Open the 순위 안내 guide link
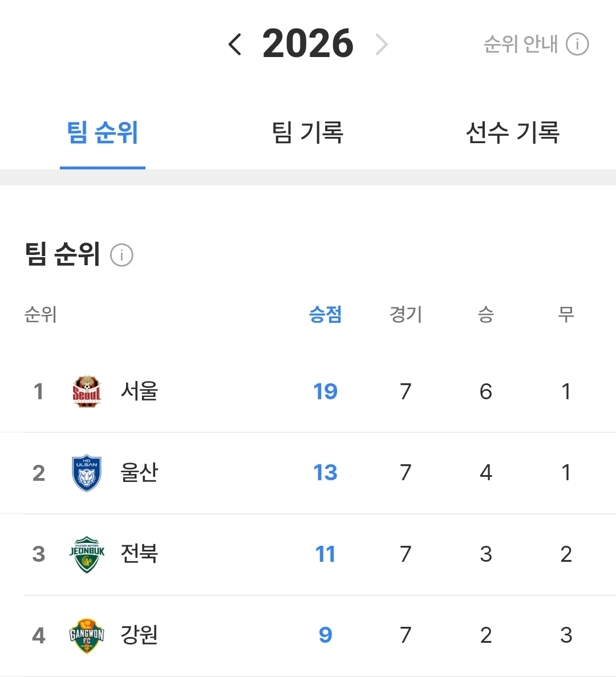The width and height of the screenshot is (616, 677). click(x=520, y=44)
